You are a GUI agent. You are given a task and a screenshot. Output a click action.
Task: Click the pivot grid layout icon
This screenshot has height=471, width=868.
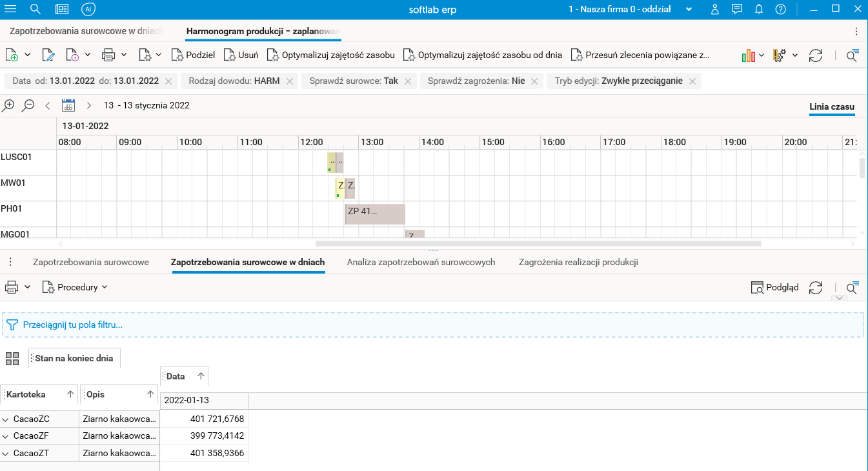tap(12, 359)
